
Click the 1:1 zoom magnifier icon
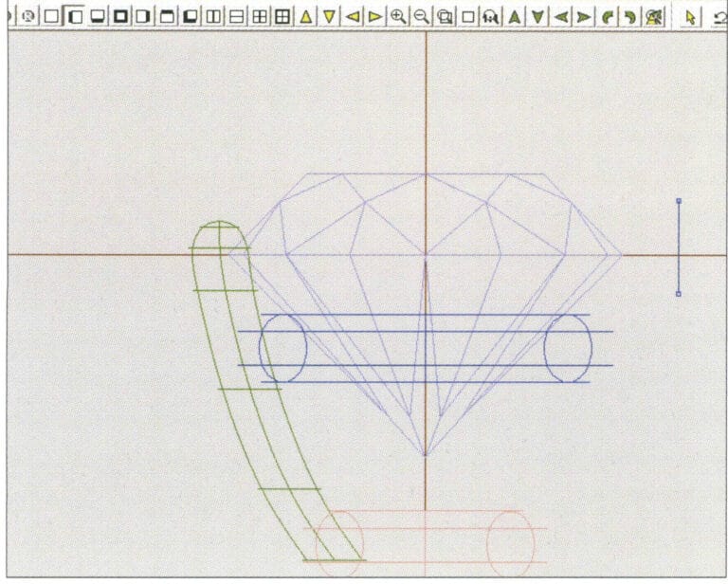pyautogui.click(x=491, y=17)
